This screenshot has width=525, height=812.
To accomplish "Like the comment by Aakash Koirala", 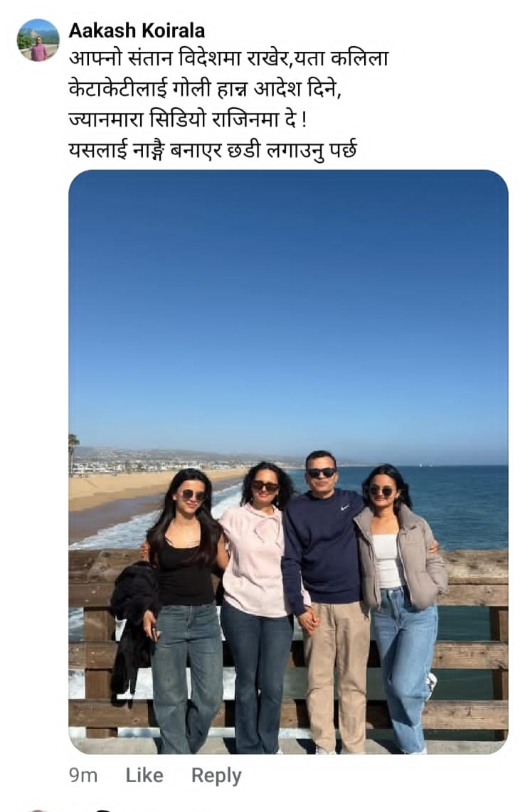I will (x=144, y=775).
